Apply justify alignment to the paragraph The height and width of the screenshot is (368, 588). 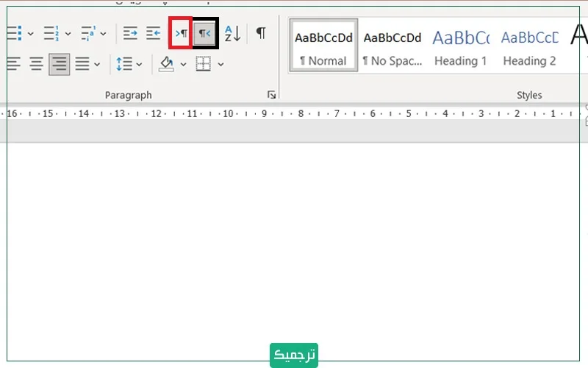tap(82, 65)
